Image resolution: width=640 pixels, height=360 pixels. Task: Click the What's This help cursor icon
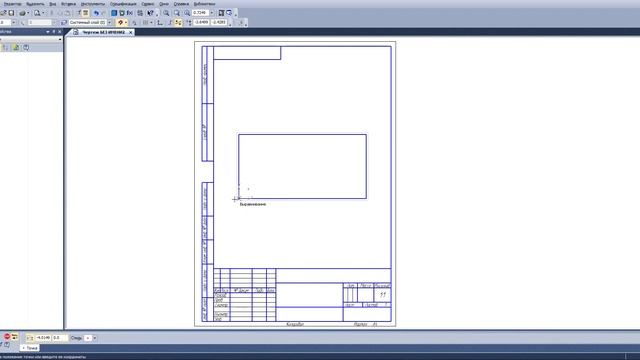tap(150, 13)
